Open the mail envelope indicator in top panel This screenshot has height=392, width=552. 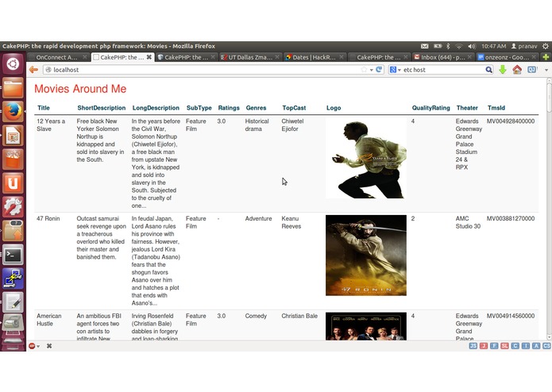(x=425, y=46)
